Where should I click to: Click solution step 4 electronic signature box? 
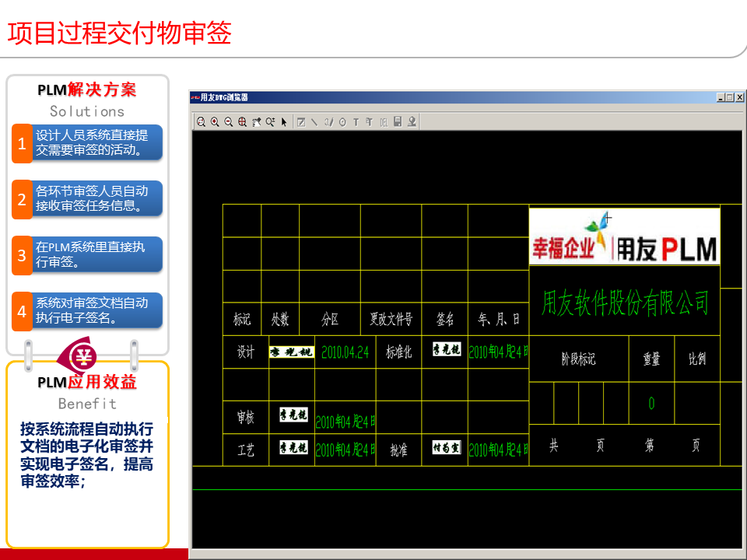87,311
